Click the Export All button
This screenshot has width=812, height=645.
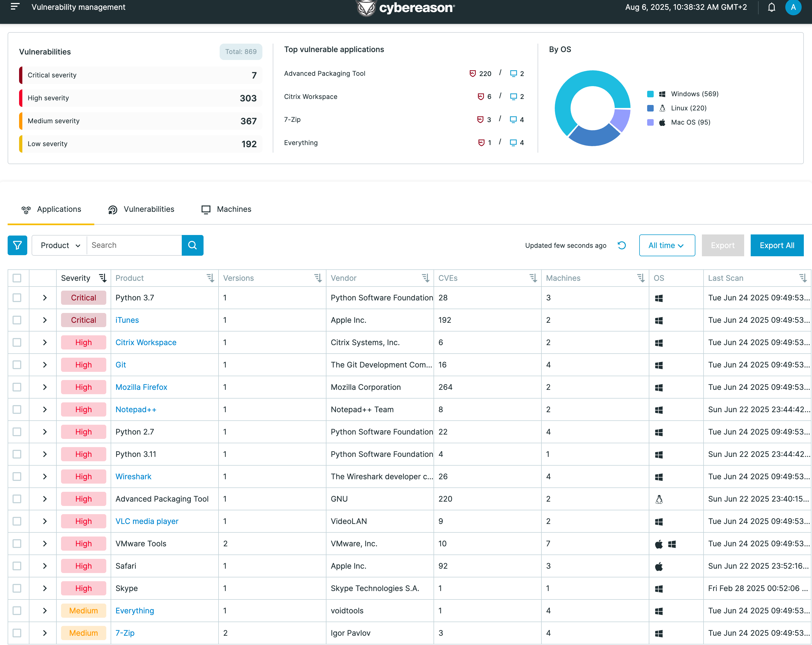[777, 245]
